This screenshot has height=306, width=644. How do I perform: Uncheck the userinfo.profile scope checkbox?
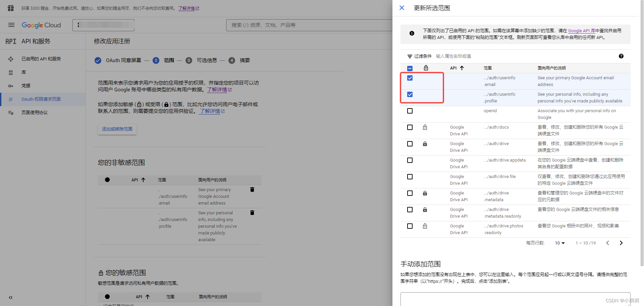(410, 94)
